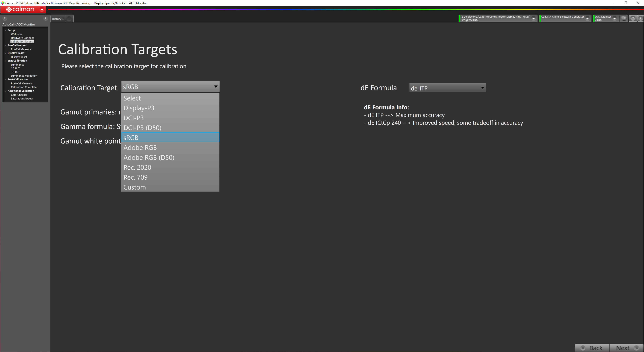The height and width of the screenshot is (352, 644).
Task: Open the i1 Display Pro meter dropdown
Action: [533, 18]
